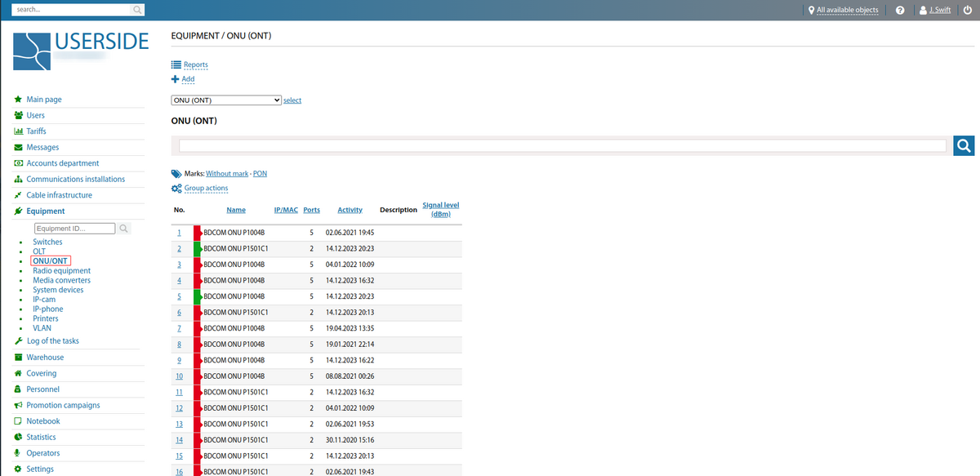This screenshot has height=476, width=980.
Task: Click the Marks tag icon
Action: pos(175,173)
